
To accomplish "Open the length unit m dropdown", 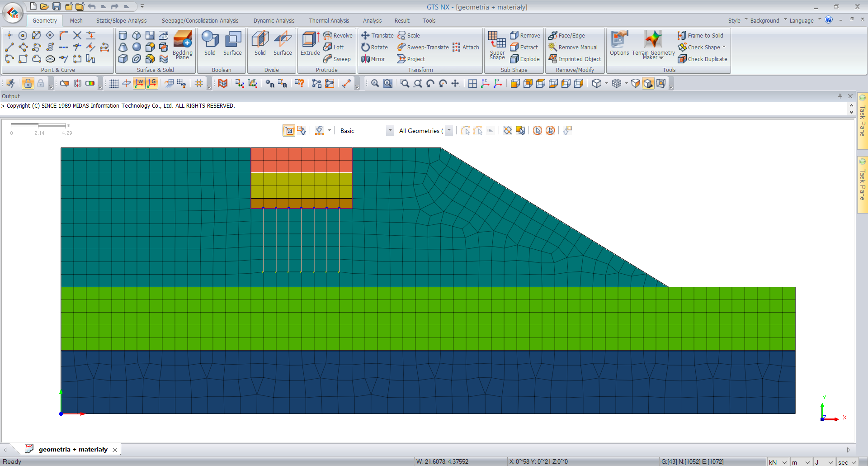I will 800,462.
